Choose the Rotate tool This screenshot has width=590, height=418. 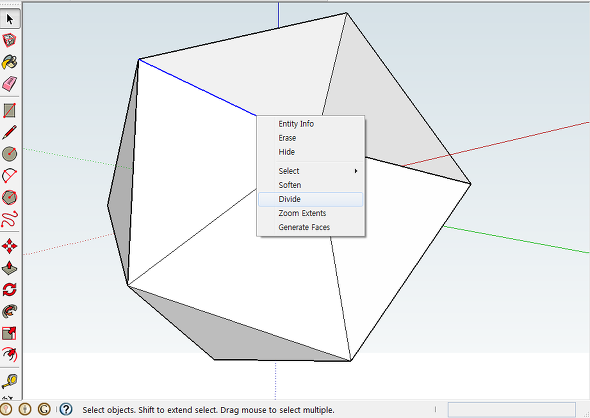coord(10,290)
